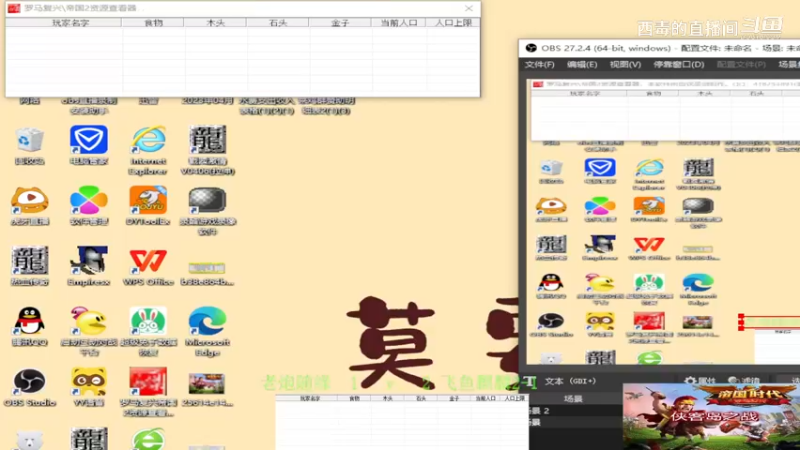Open the 编辑(E) menu in OBS

582,64
